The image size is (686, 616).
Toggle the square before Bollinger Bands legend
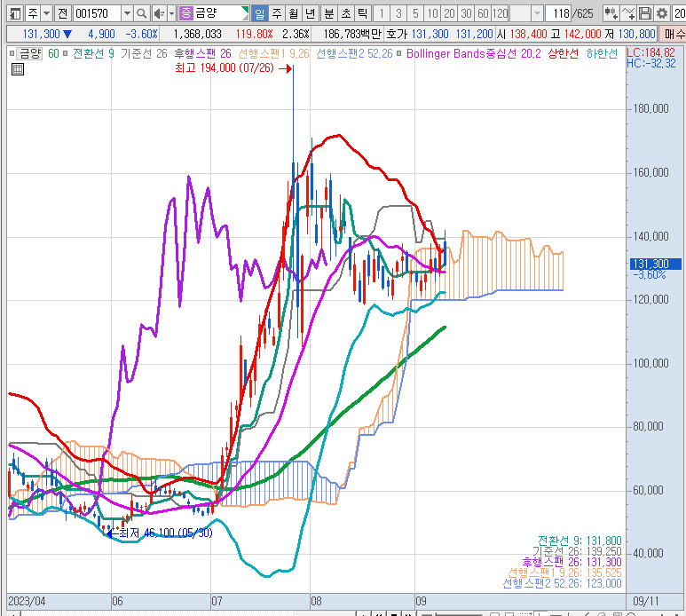(x=399, y=54)
